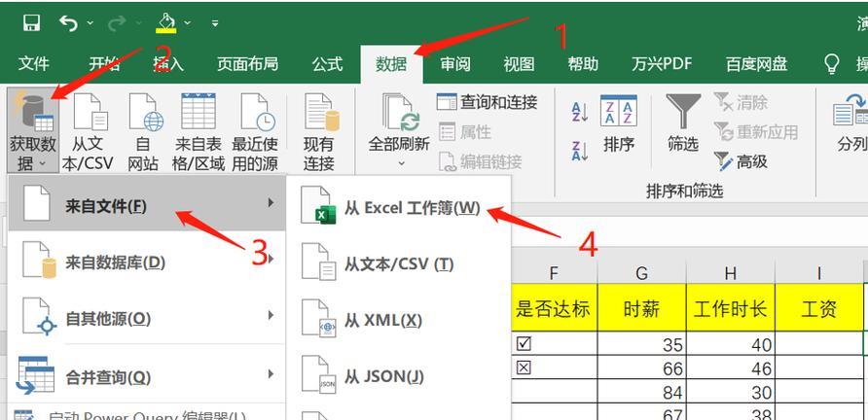Switch to the 公式 ribbon tab
The width and height of the screenshot is (868, 420).
327,64
